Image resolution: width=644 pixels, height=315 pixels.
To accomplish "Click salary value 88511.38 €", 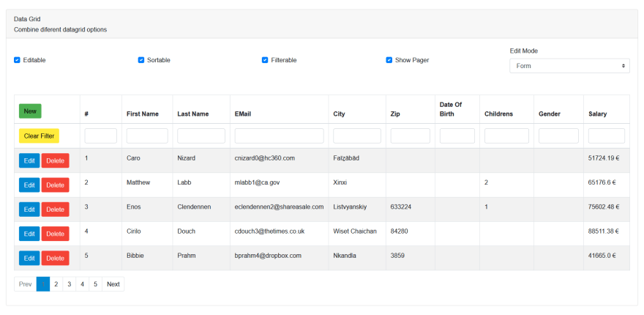I will (604, 231).
